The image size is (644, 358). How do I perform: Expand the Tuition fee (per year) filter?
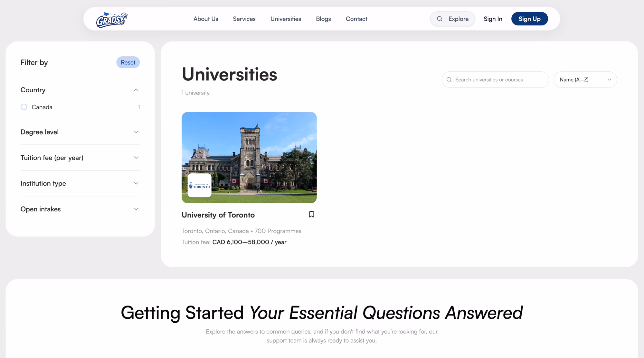tap(80, 158)
